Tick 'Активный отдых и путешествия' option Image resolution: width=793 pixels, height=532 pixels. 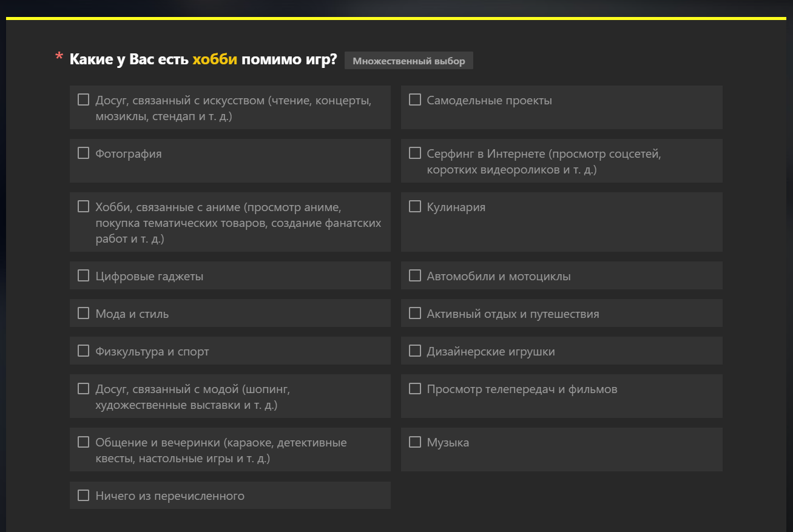click(415, 314)
